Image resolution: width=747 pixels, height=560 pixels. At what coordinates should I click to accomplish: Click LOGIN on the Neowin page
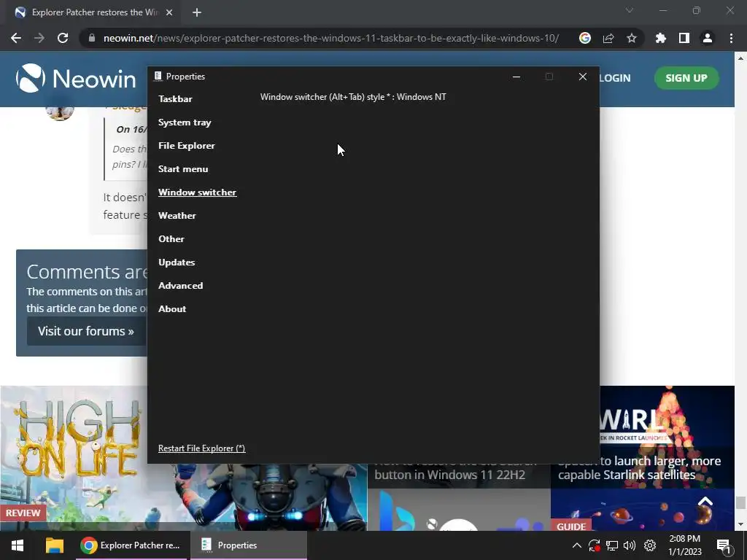[614, 78]
